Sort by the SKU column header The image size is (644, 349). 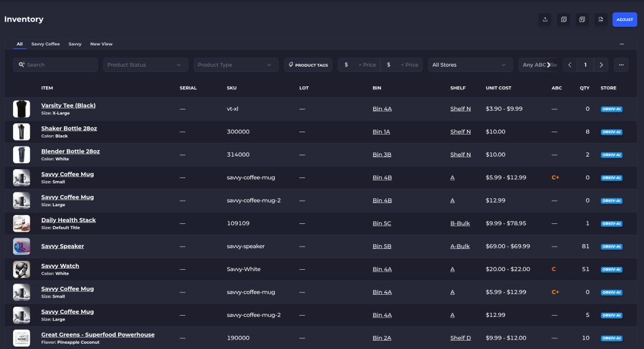click(x=231, y=88)
